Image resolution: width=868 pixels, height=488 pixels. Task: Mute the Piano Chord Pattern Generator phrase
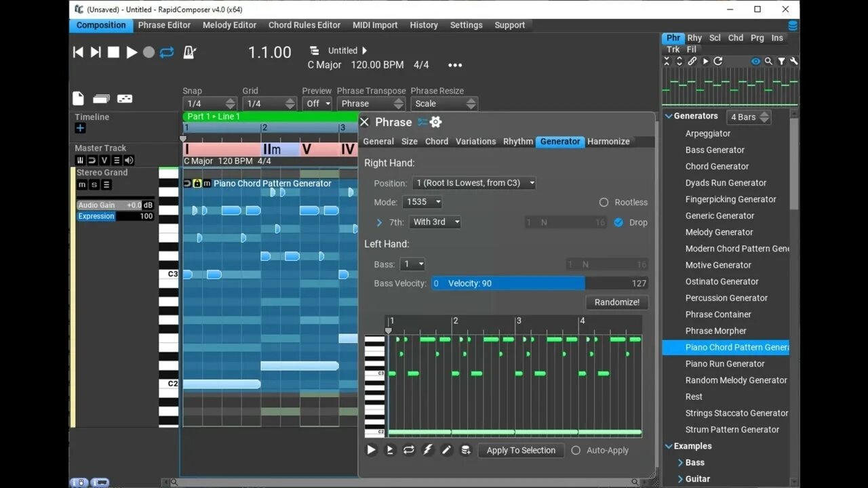(x=207, y=184)
